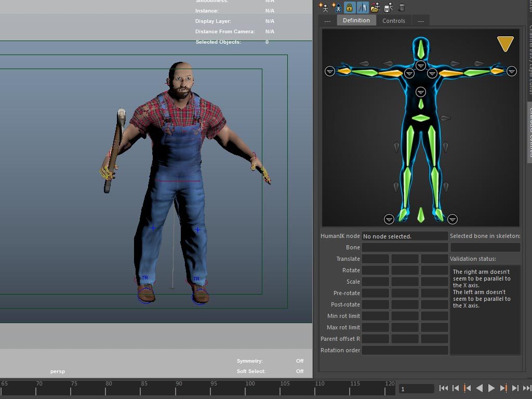532x399 pixels.
Task: Select the head bone in the character diagram
Action: coord(421,49)
